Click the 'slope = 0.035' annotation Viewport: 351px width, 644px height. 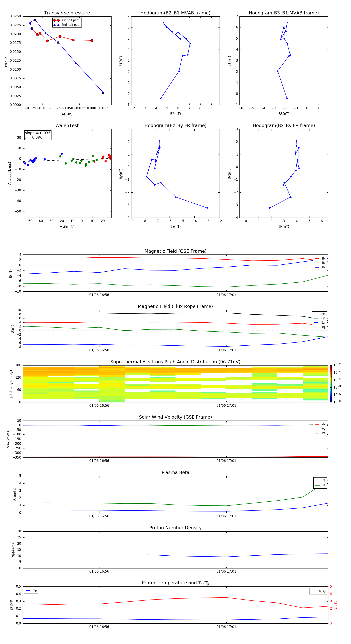click(38, 133)
